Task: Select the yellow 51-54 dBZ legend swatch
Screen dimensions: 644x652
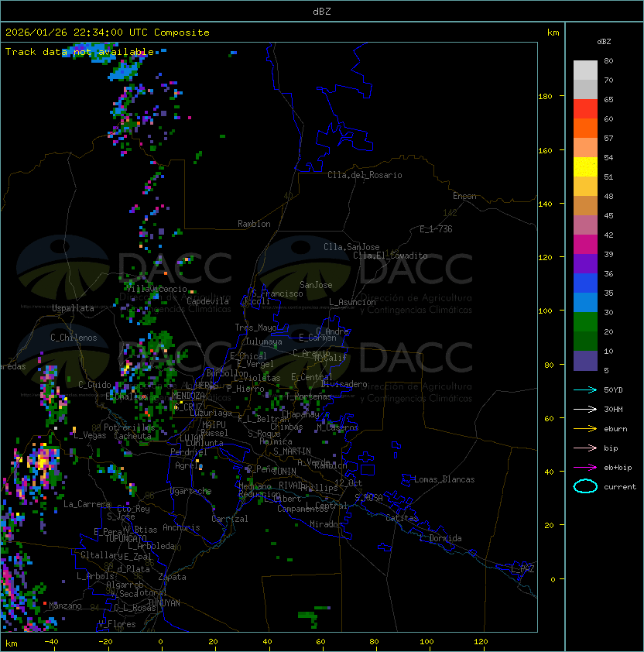Action: point(586,167)
